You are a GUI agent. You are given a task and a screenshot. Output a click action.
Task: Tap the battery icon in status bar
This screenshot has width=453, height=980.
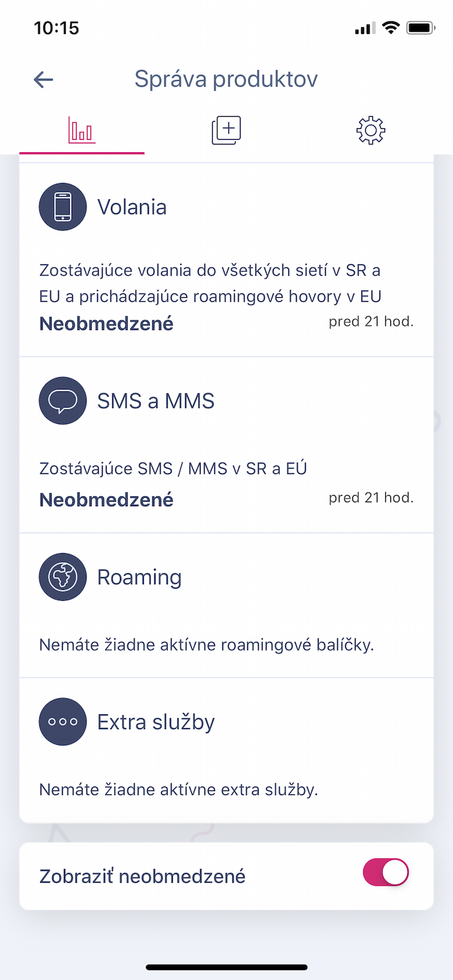[x=423, y=28]
